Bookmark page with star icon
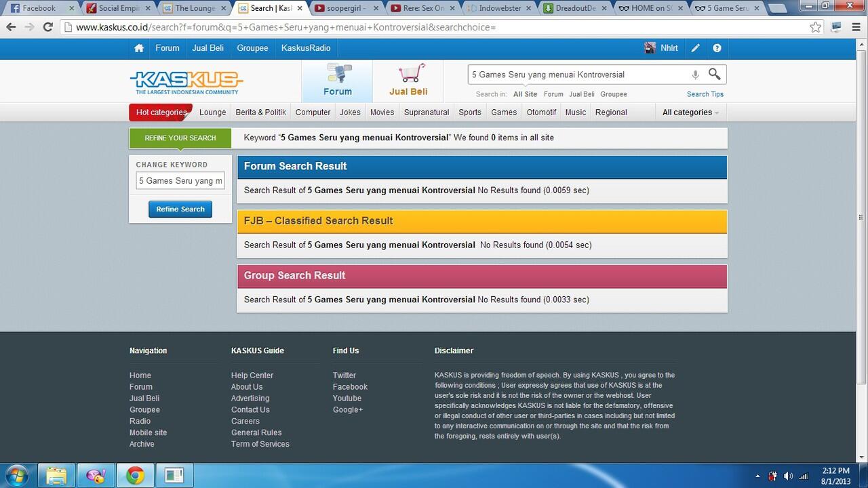The image size is (868, 488). tap(816, 27)
